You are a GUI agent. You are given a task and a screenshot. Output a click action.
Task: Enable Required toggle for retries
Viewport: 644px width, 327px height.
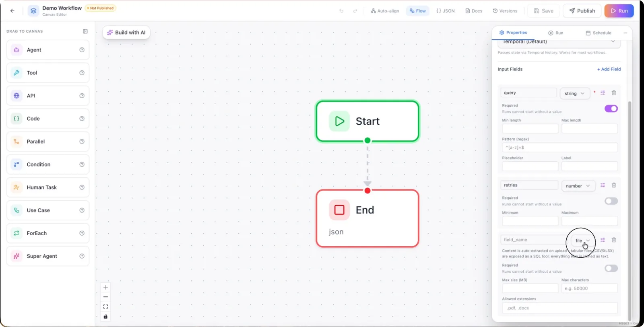tap(611, 201)
